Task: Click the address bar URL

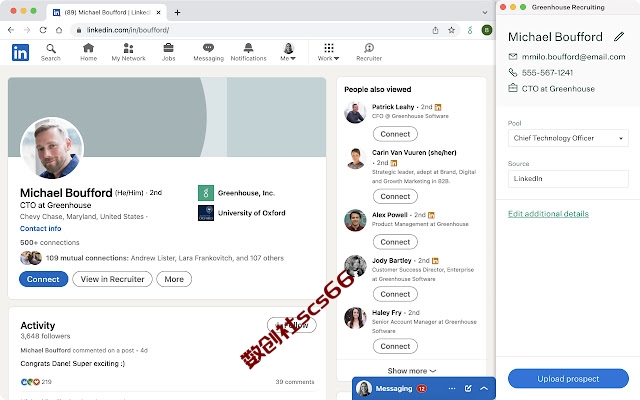Action: point(128,30)
